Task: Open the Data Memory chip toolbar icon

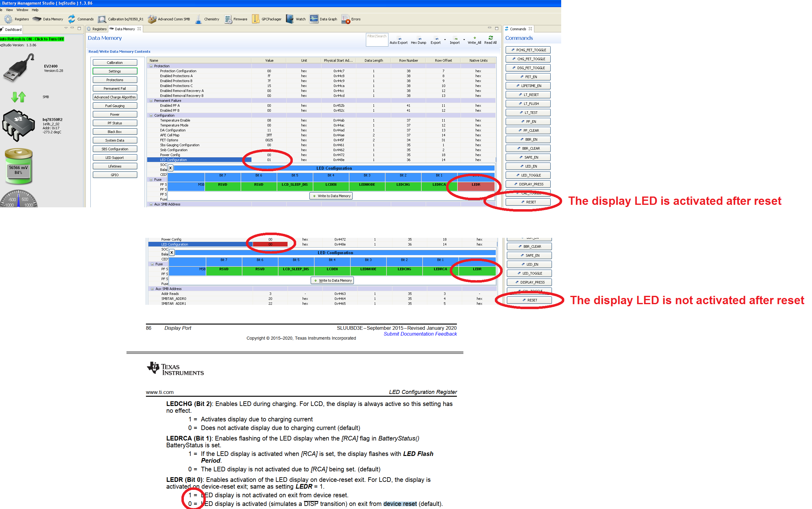Action: (x=37, y=19)
